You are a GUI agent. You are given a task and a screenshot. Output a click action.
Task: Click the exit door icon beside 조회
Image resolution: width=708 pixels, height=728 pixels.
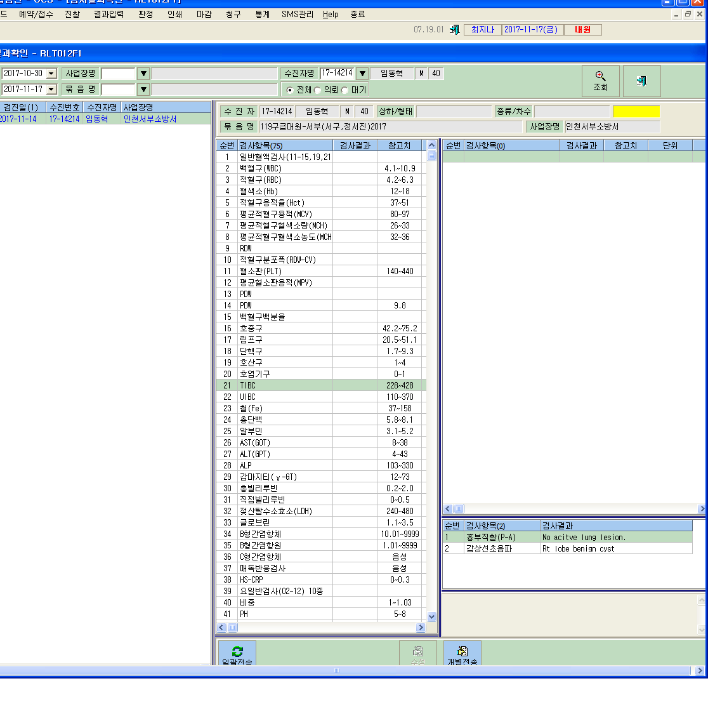[641, 81]
